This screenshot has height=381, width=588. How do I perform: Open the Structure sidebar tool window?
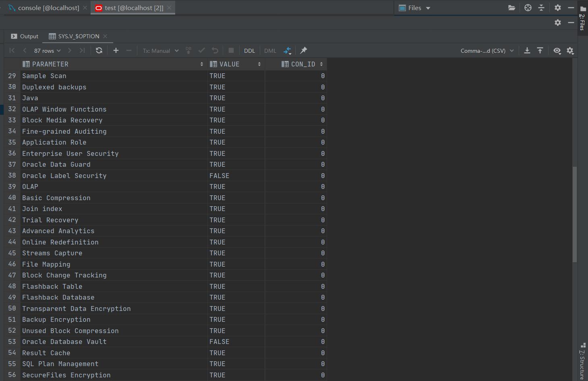[583, 361]
